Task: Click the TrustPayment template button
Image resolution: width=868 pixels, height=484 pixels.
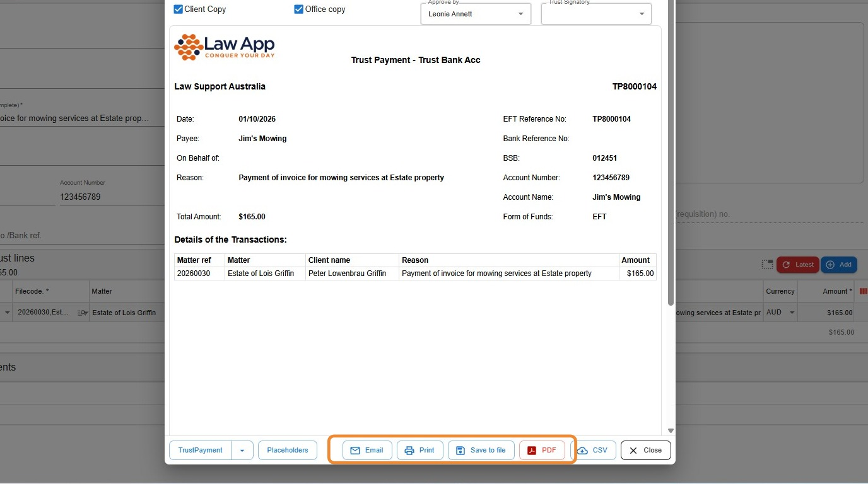Action: coord(201,450)
